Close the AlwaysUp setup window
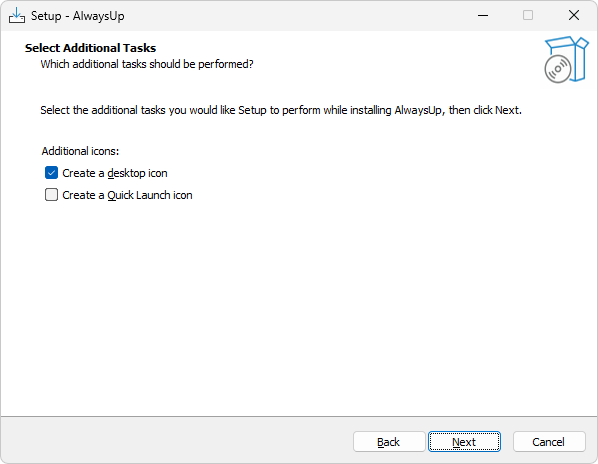The image size is (598, 464). pyautogui.click(x=574, y=16)
